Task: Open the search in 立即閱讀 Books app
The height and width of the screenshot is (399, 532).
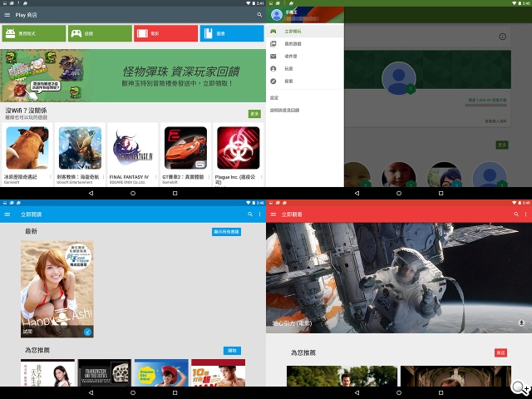Action: (x=249, y=214)
